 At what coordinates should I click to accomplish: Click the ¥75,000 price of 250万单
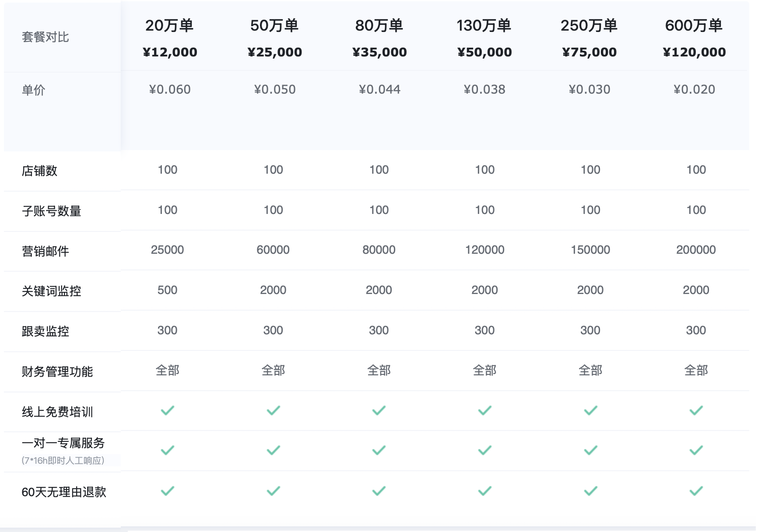[590, 52]
